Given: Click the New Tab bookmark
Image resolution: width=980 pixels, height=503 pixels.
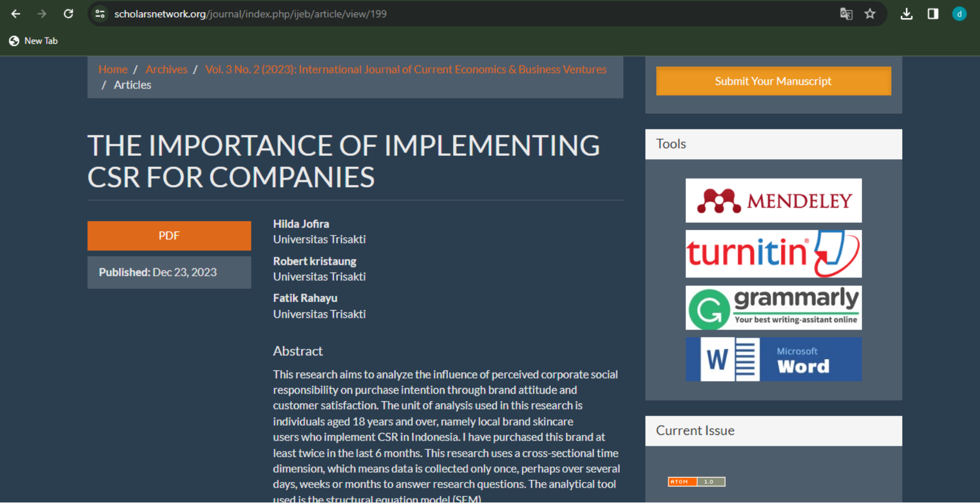Looking at the screenshot, I should click(x=34, y=41).
